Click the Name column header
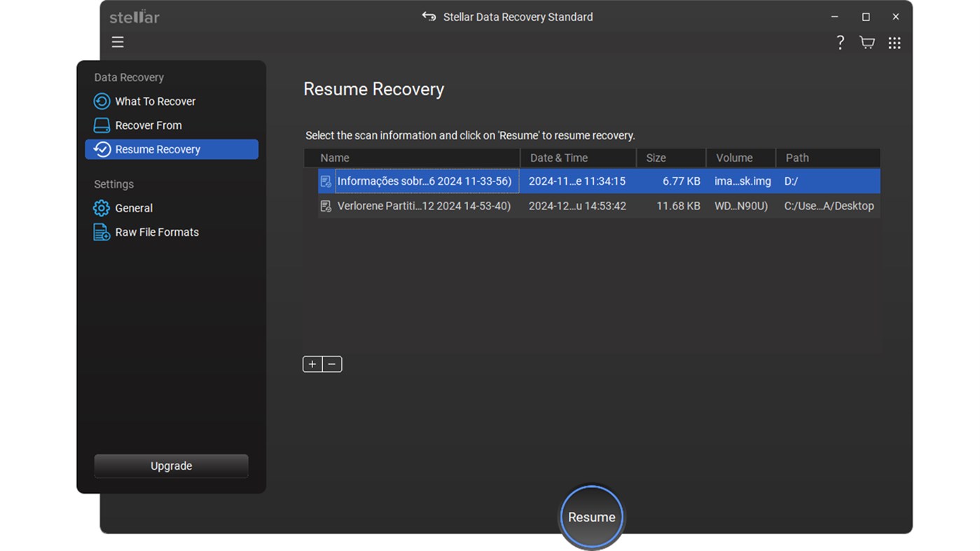The width and height of the screenshot is (980, 551). point(334,158)
